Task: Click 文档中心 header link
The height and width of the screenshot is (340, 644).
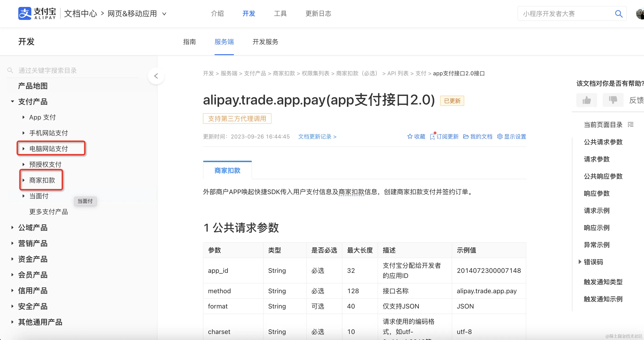Action: click(81, 14)
